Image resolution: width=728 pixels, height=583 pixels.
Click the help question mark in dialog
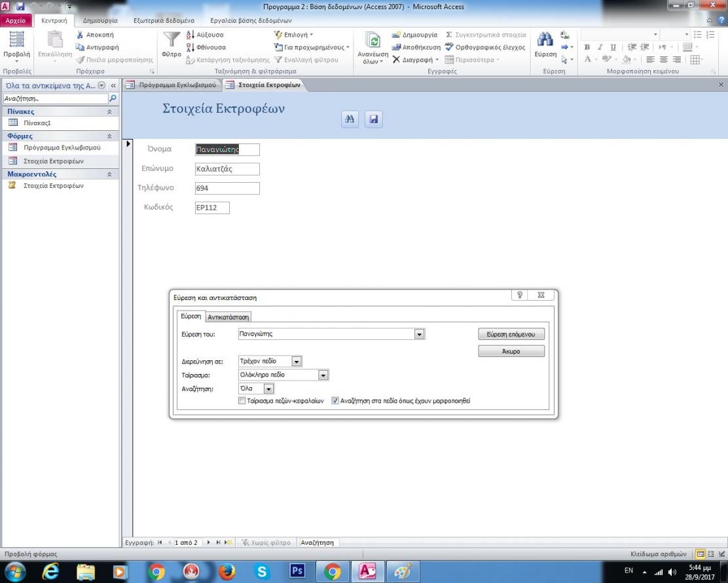(520, 295)
